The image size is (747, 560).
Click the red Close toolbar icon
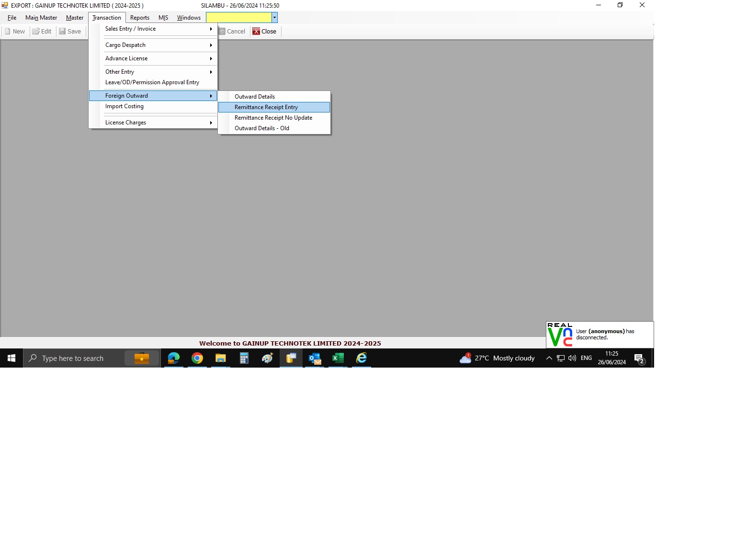coord(256,32)
